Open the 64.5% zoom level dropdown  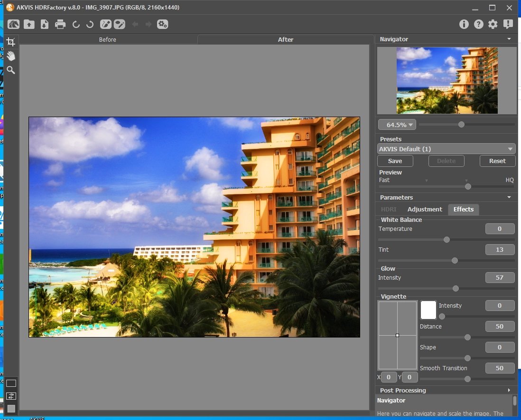[397, 125]
